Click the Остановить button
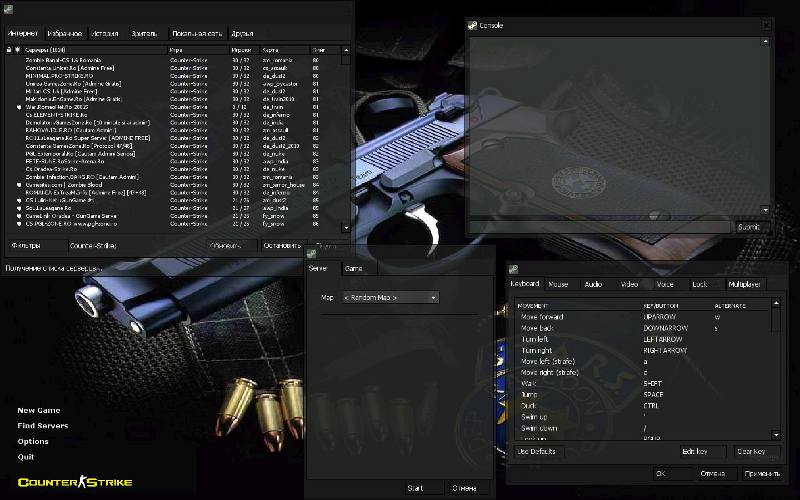The width and height of the screenshot is (800, 500). point(282,245)
